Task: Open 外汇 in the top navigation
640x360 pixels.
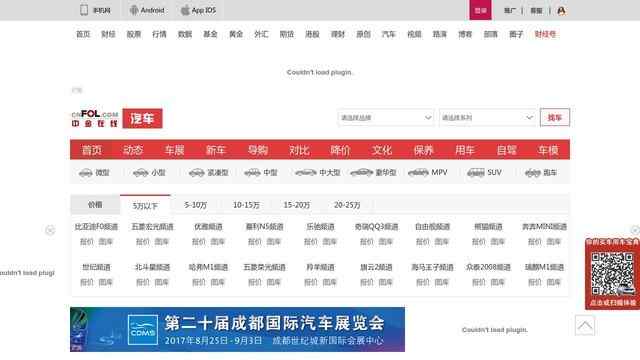Action: coord(261,34)
